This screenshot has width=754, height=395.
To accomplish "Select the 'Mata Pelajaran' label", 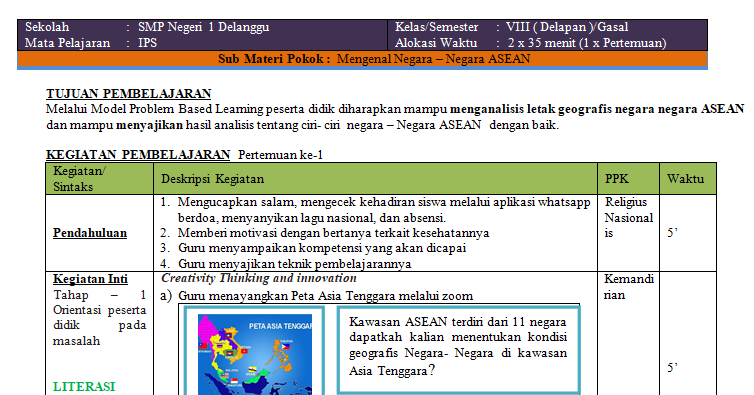I will [67, 43].
